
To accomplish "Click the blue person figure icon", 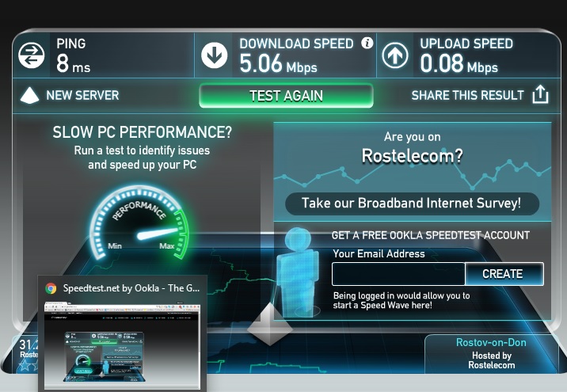I will pos(297,271).
